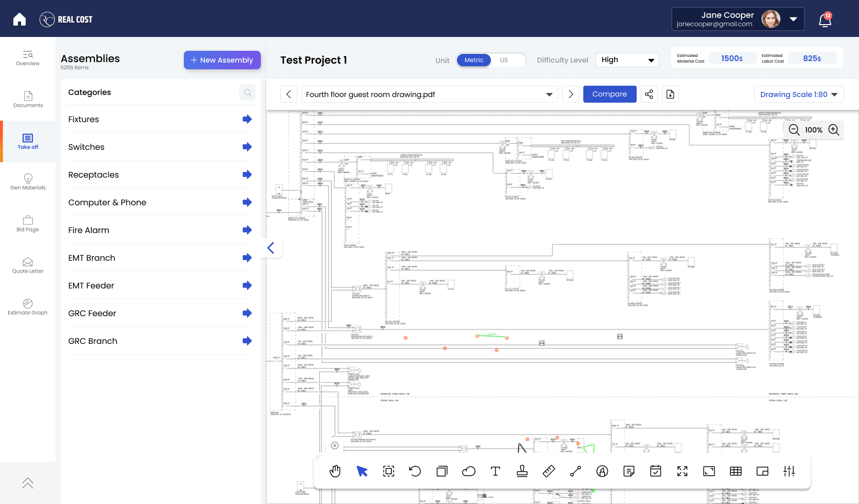This screenshot has height=504, width=859.
Task: Keep Metric unit selected
Action: pyautogui.click(x=473, y=60)
